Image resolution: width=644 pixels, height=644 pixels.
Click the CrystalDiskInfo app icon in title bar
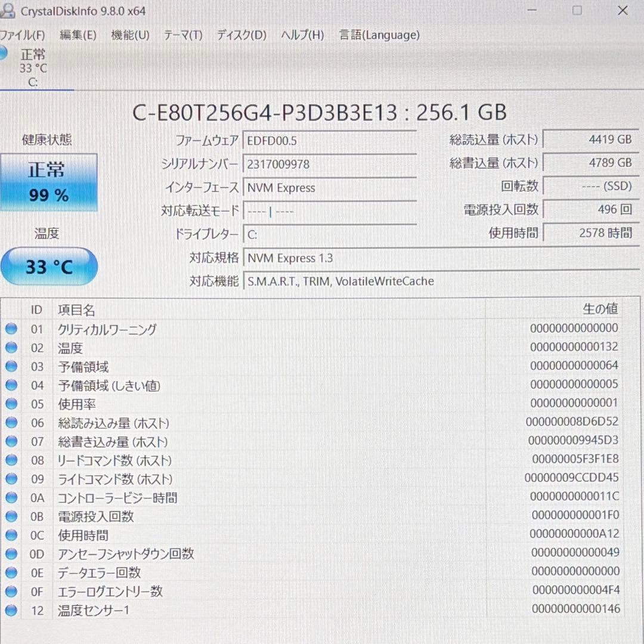pyautogui.click(x=7, y=11)
